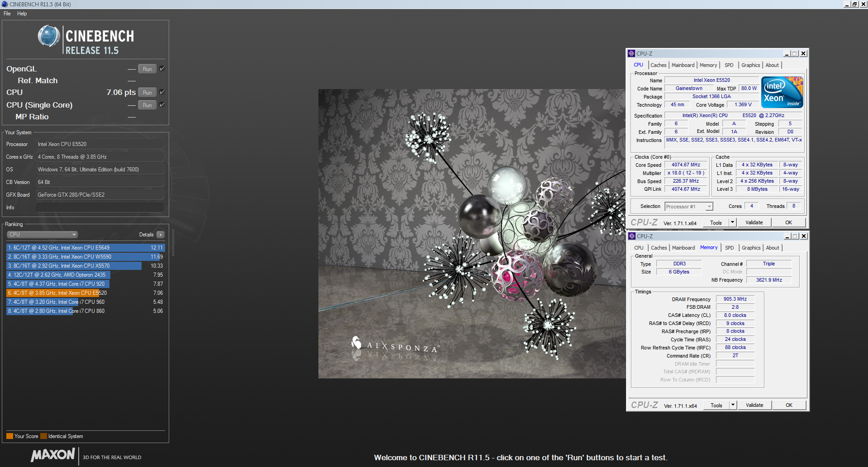Viewport: 868px width, 467px height.
Task: Click OK in upper CPU-Z window
Action: [x=788, y=222]
